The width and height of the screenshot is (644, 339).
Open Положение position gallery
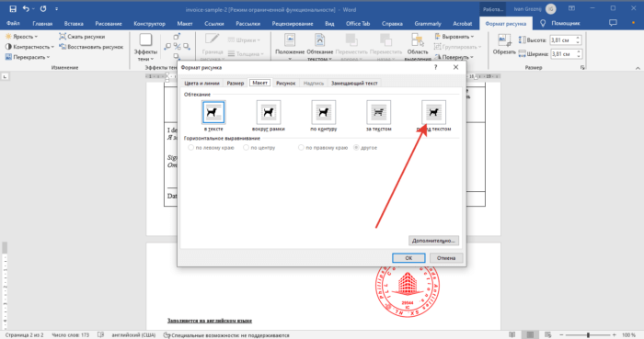[x=290, y=47]
